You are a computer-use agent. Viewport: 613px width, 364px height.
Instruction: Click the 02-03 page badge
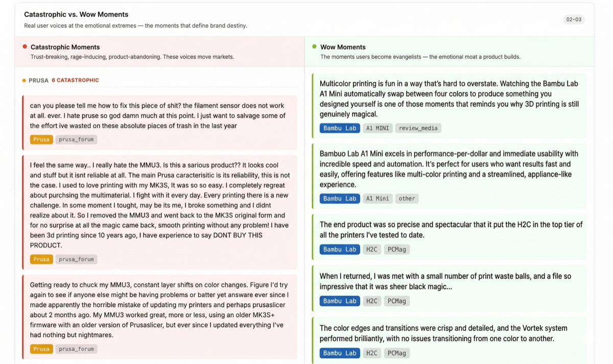click(x=574, y=19)
